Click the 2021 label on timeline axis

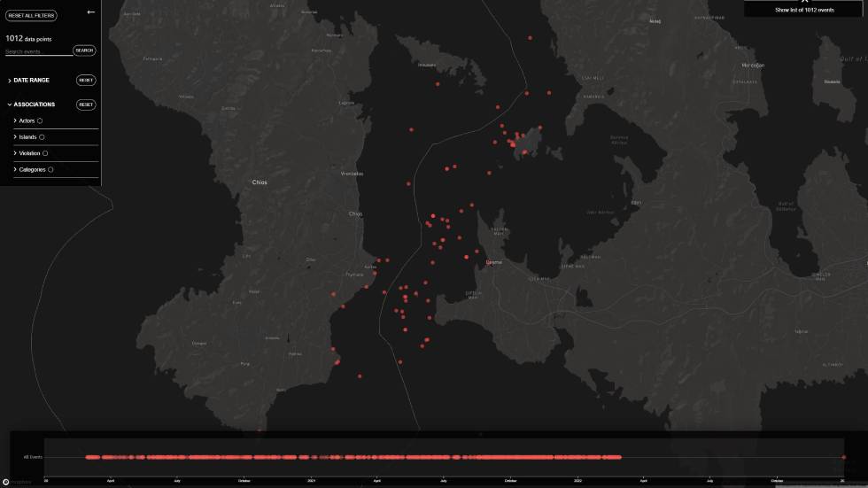coord(311,481)
